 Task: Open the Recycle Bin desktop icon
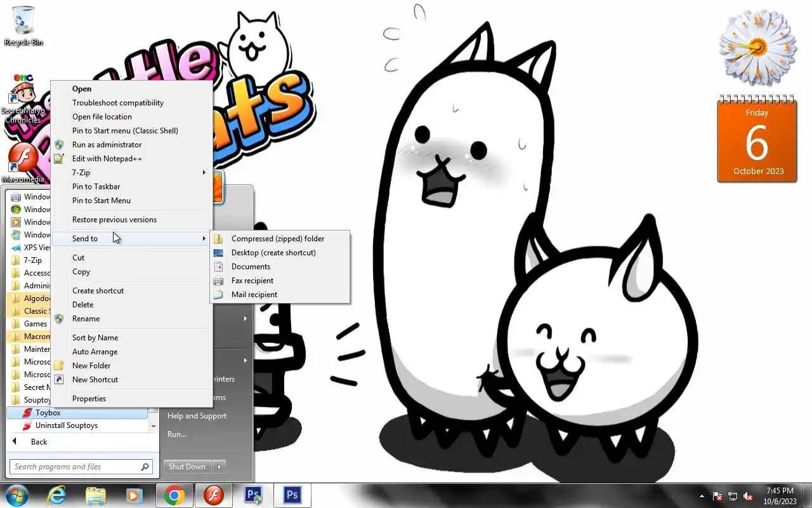(23, 25)
